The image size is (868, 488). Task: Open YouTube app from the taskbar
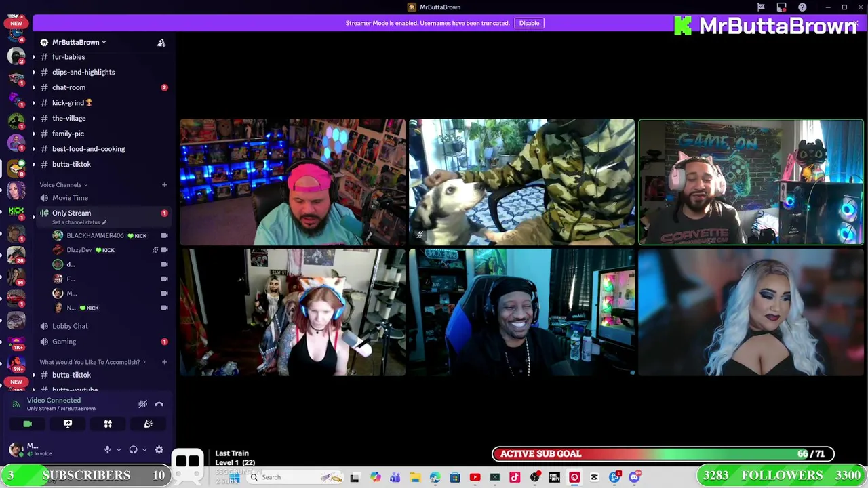coord(475,477)
